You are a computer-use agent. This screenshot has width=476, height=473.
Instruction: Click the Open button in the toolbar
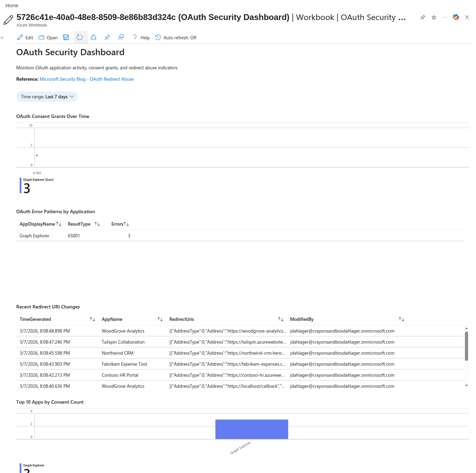click(x=48, y=37)
